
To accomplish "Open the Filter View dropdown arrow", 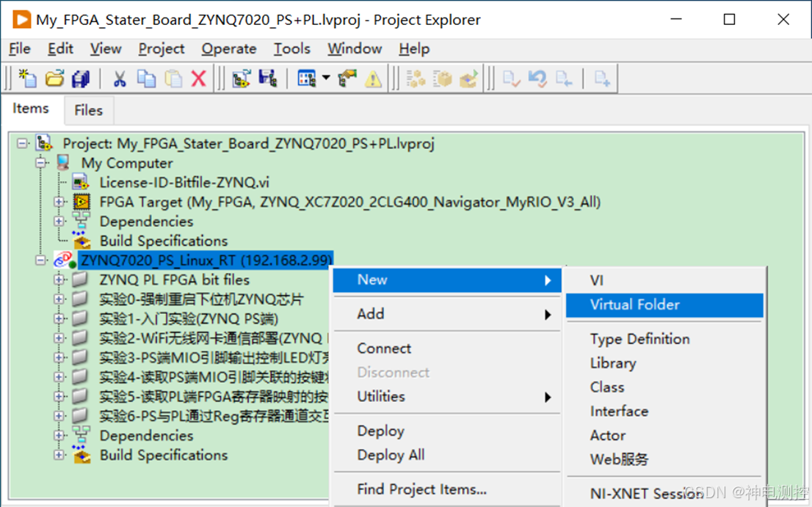I will [326, 78].
